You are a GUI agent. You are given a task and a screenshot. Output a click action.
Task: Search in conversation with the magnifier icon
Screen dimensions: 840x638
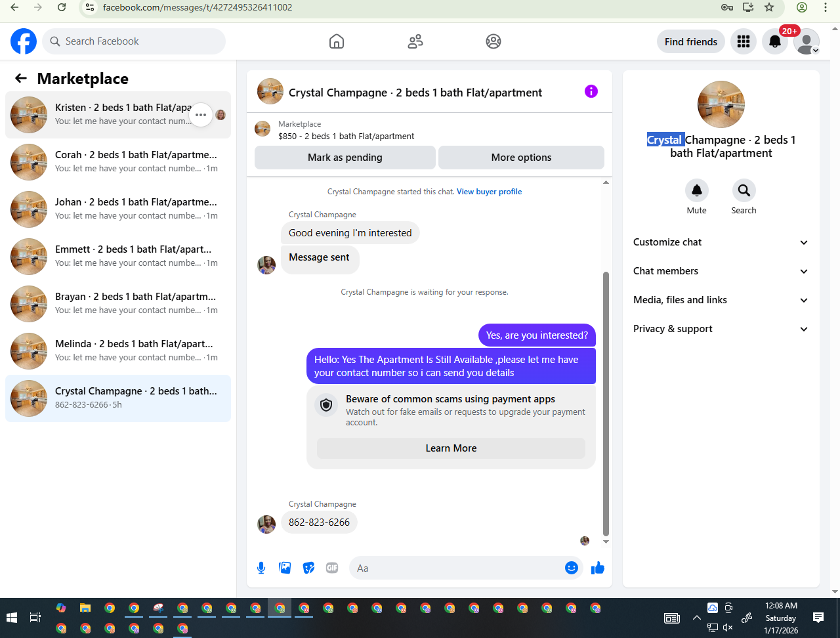[x=744, y=190]
